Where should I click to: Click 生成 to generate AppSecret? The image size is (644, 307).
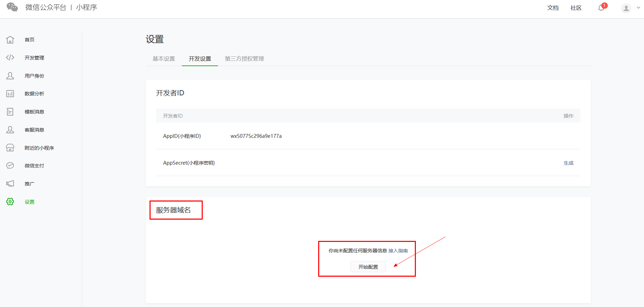(568, 163)
